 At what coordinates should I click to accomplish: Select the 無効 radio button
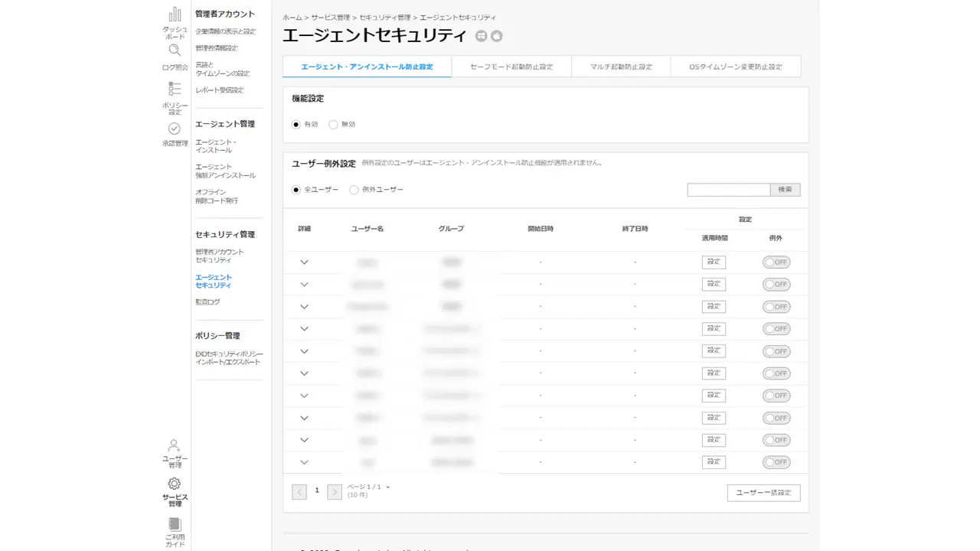[333, 124]
